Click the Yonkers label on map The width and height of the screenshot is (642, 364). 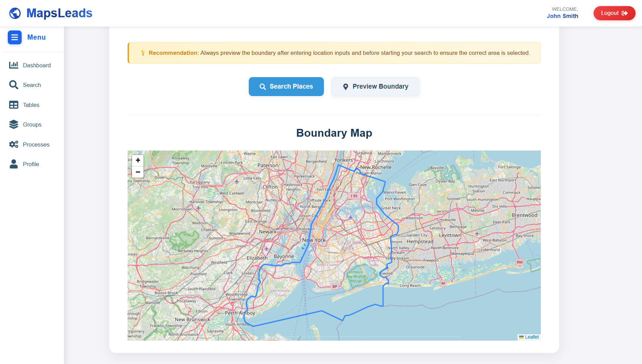344,160
